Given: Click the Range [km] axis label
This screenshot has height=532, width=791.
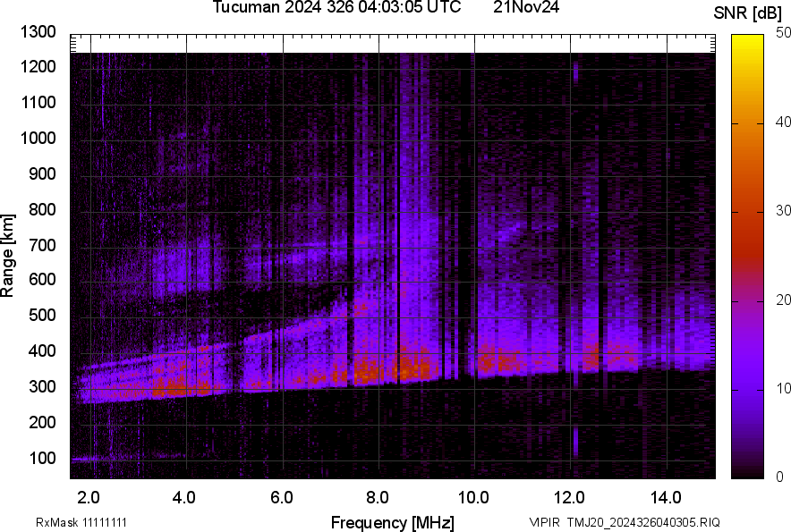Looking at the screenshot, I should click(8, 257).
